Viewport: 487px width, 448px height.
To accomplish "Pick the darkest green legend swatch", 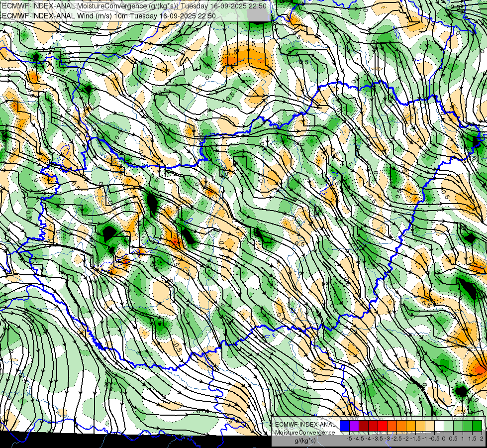I will (x=477, y=426).
